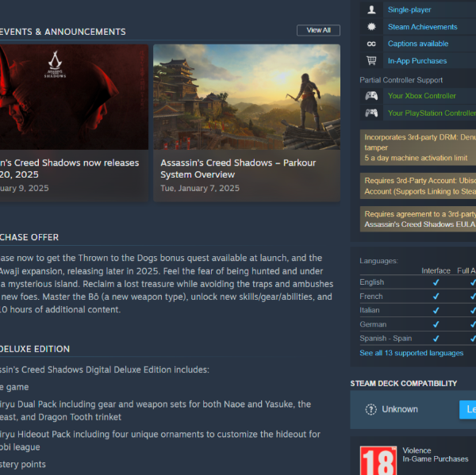
Task: Click the PlayStation Controller gamepad icon
Action: (371, 113)
